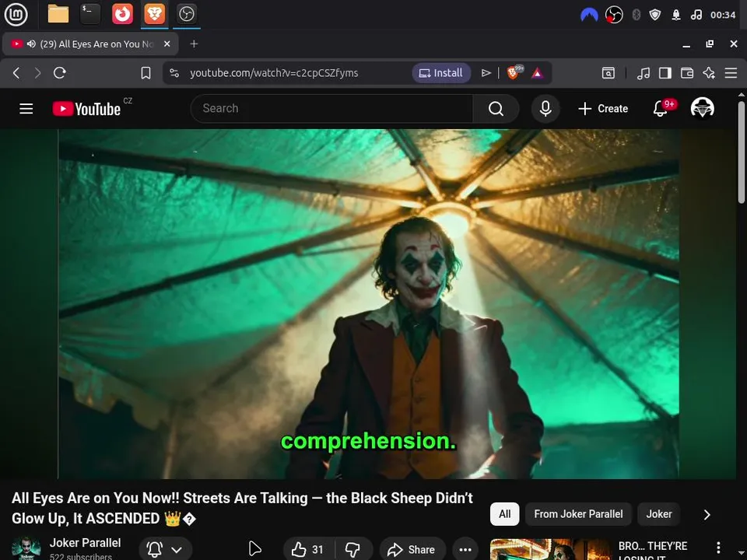The height and width of the screenshot is (560, 747).
Task: Click the Brave playlist add icon near likes
Action: 255,549
